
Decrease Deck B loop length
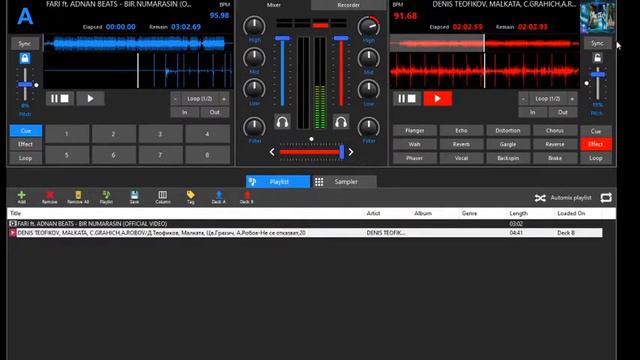pos(523,99)
